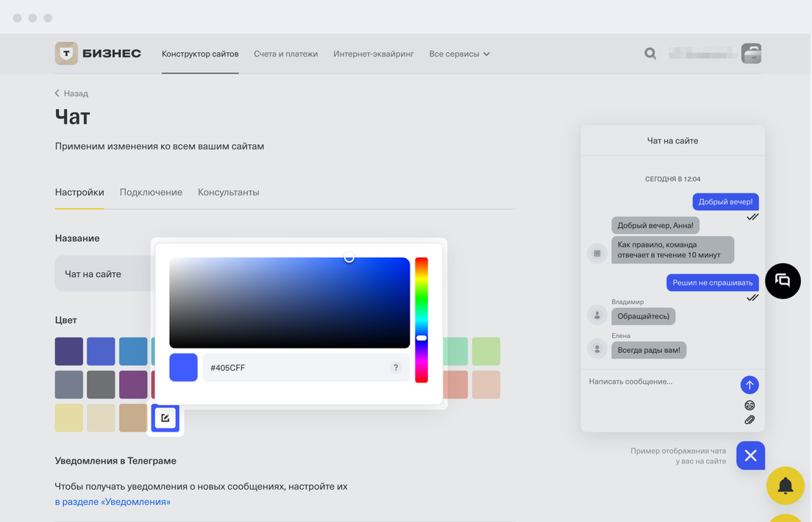Click the Уведомления в Телеграме heading
The width and height of the screenshot is (812, 522).
click(115, 460)
